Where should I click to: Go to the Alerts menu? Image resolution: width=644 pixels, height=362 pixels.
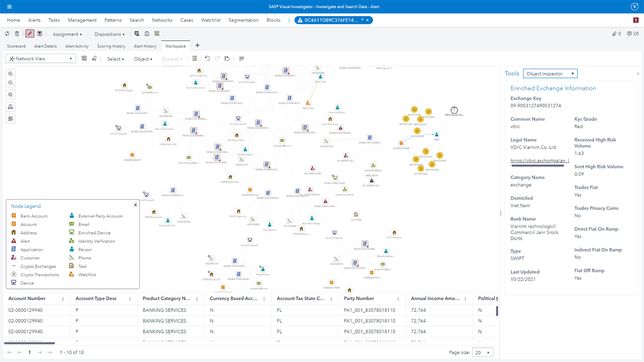(x=34, y=20)
